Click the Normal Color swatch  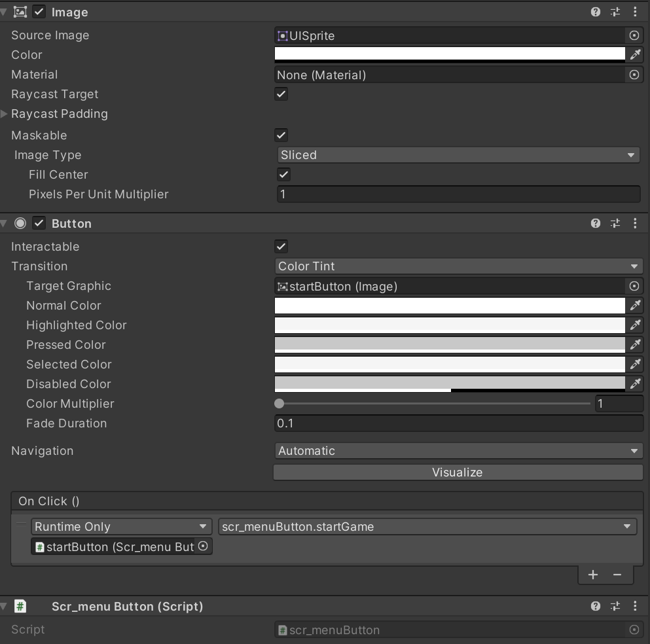pyautogui.click(x=450, y=306)
